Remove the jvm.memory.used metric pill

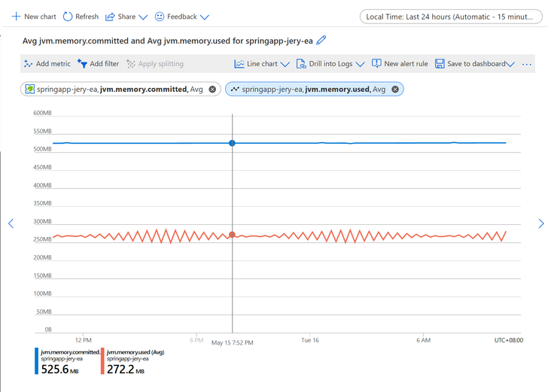(395, 90)
